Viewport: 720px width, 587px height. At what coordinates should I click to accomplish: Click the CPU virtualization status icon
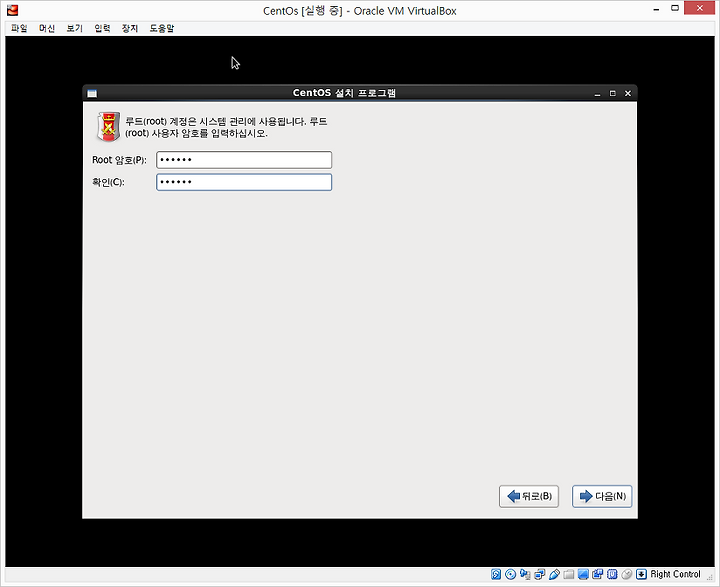pyautogui.click(x=612, y=574)
